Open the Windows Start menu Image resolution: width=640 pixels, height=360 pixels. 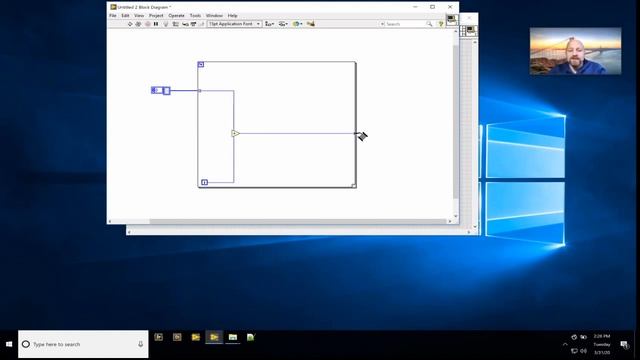9,344
